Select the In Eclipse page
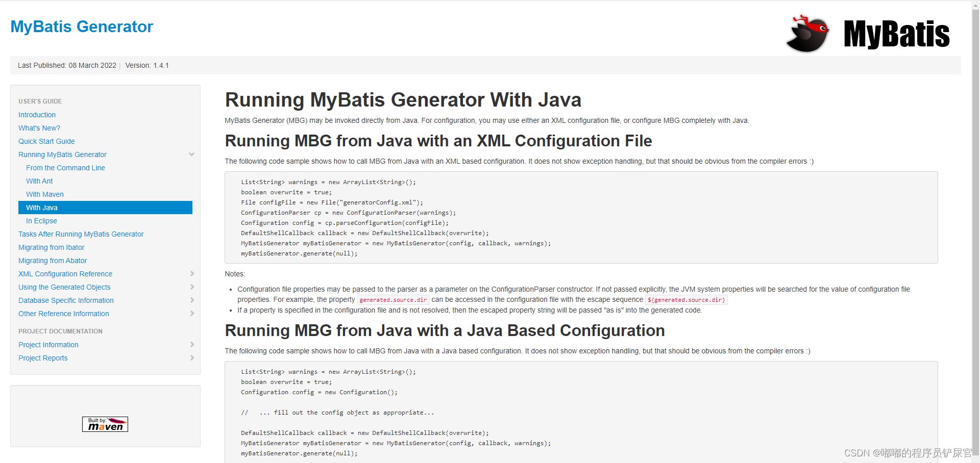The width and height of the screenshot is (980, 463). (41, 221)
